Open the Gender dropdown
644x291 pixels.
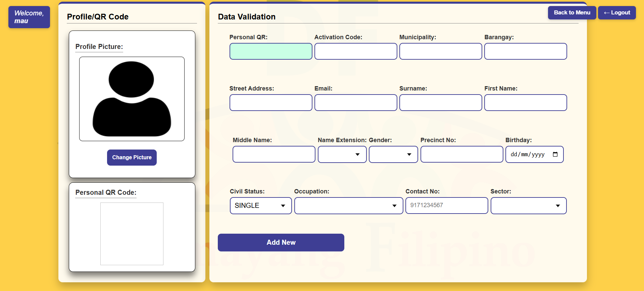point(393,155)
